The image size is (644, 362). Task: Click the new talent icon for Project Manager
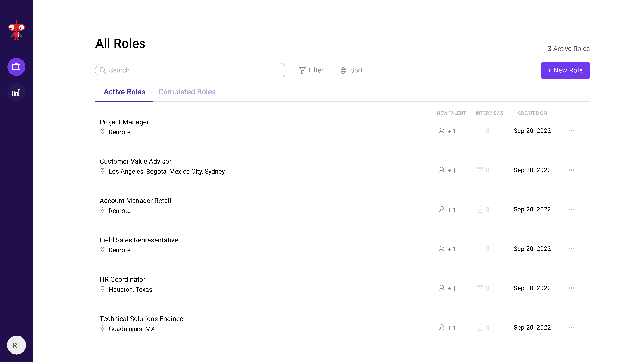(x=441, y=131)
